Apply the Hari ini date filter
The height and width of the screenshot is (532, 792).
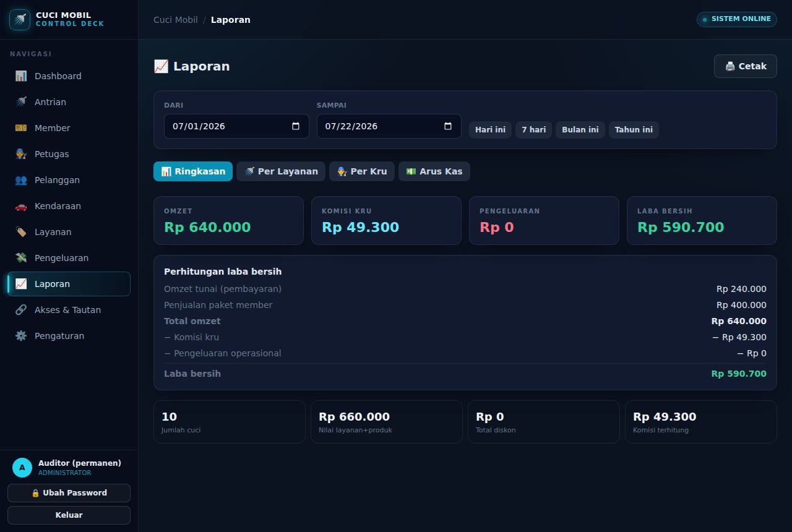point(490,130)
